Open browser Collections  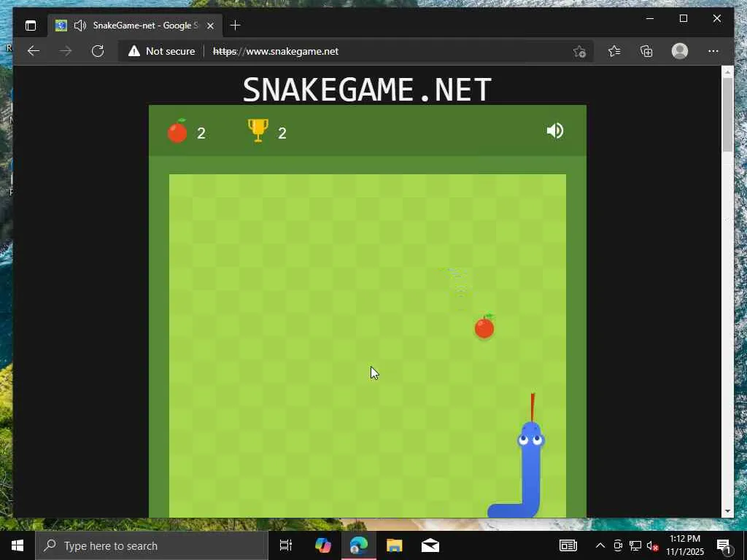pos(646,51)
